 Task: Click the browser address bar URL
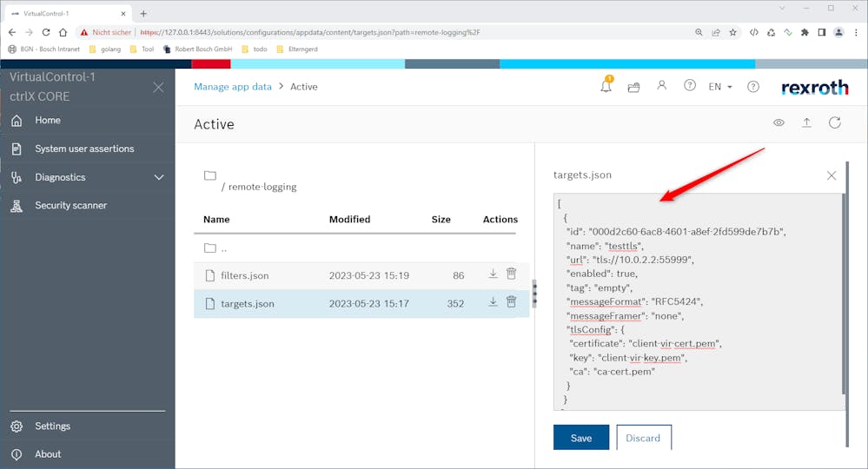pyautogui.click(x=310, y=33)
